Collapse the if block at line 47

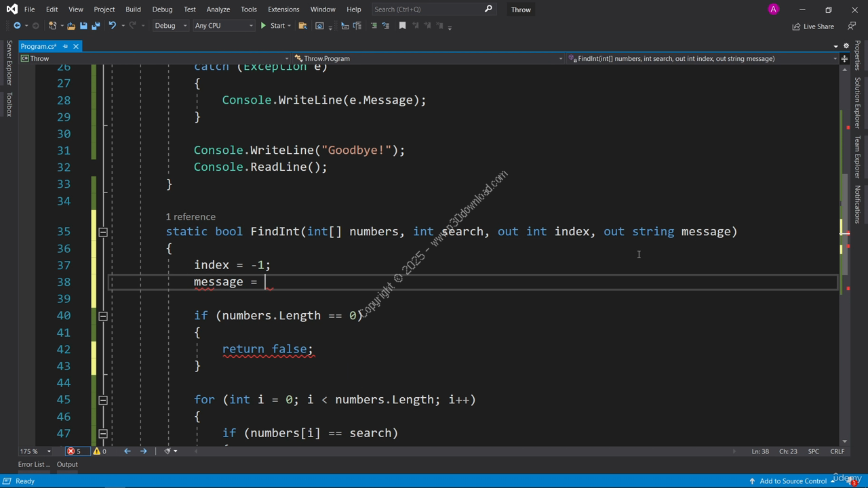(103, 433)
